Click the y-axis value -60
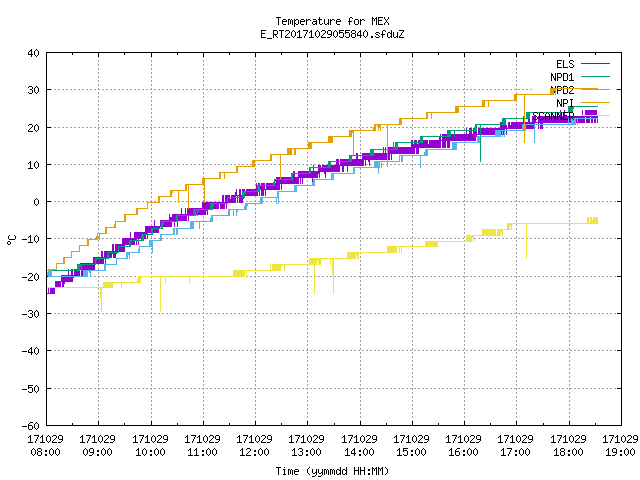 coord(31,426)
